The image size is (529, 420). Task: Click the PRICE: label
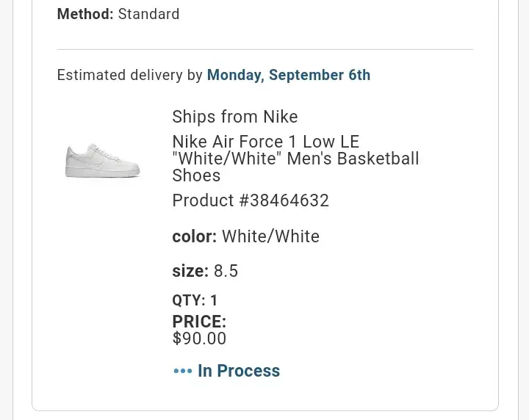198,322
